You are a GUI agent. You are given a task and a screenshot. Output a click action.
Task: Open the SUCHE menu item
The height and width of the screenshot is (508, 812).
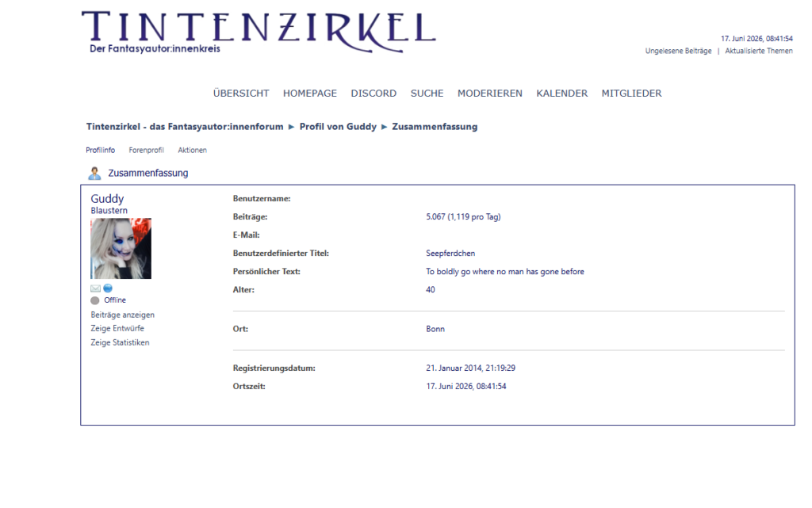pyautogui.click(x=427, y=93)
